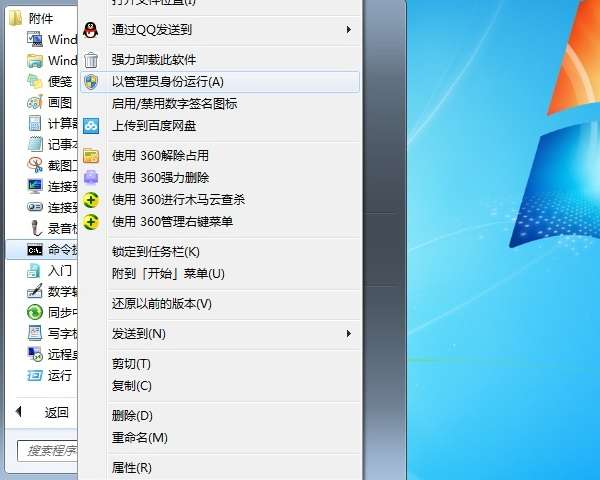Click the second Windows item folder icon

click(x=35, y=60)
